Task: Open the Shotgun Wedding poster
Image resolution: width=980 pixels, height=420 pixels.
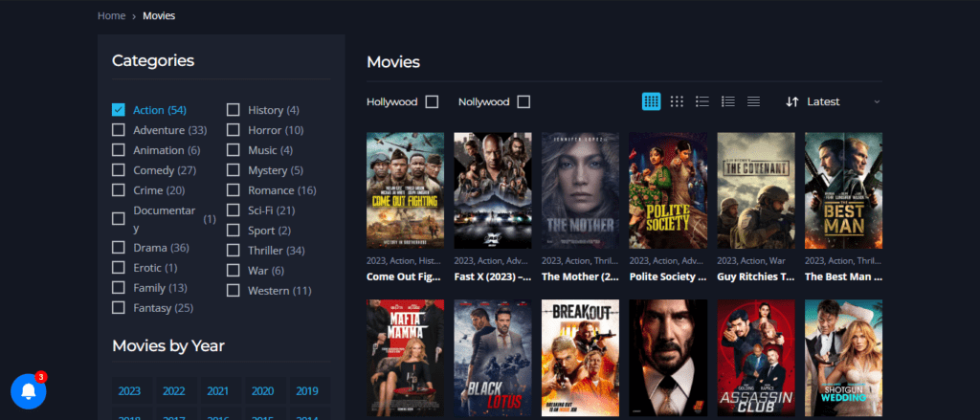Action: click(x=844, y=358)
